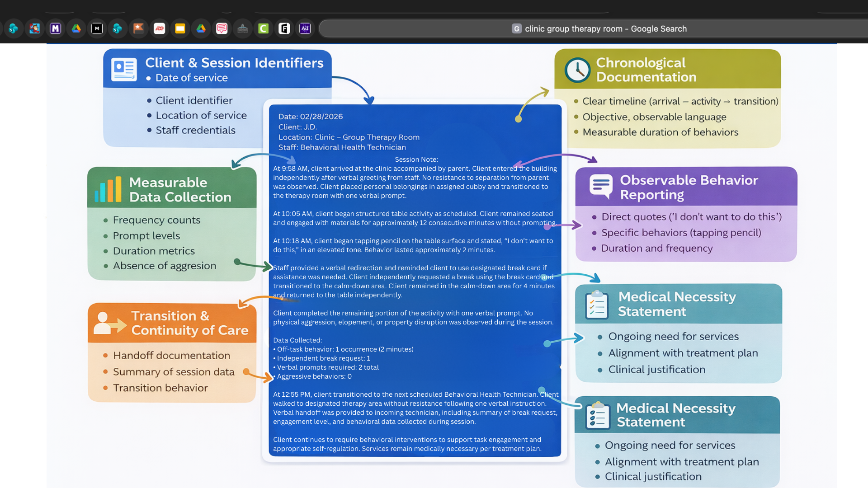Click the pink chat bubble pinned tab

[x=222, y=29]
